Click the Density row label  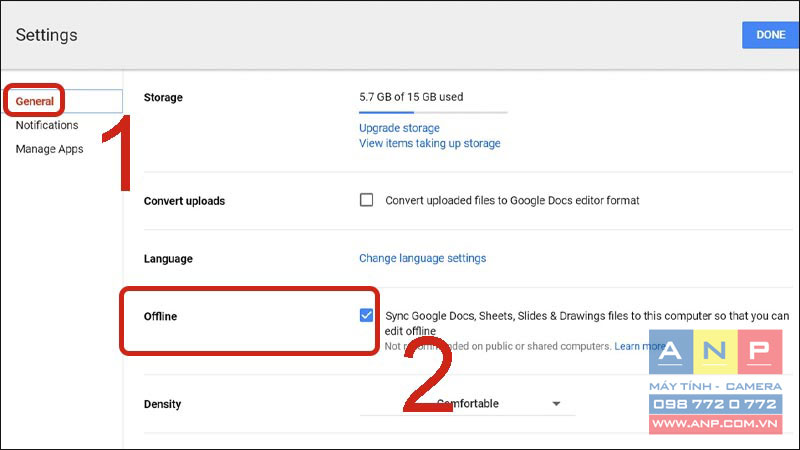(162, 404)
